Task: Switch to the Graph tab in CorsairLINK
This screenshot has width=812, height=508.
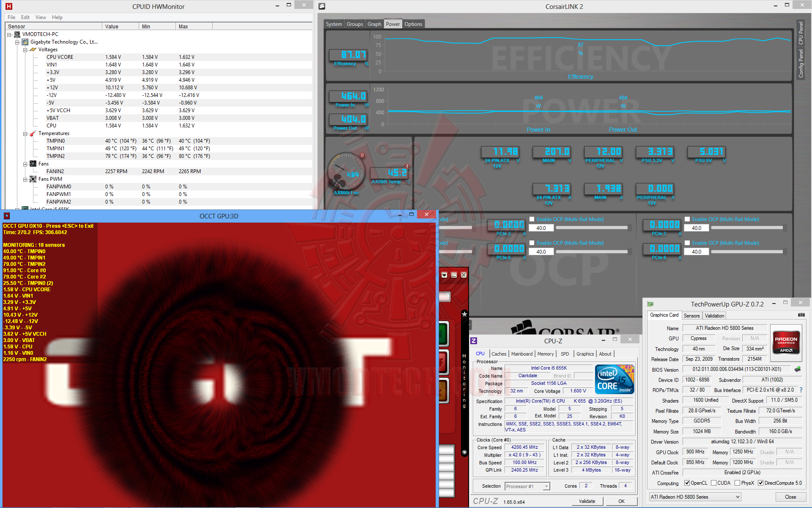Action: 374,24
